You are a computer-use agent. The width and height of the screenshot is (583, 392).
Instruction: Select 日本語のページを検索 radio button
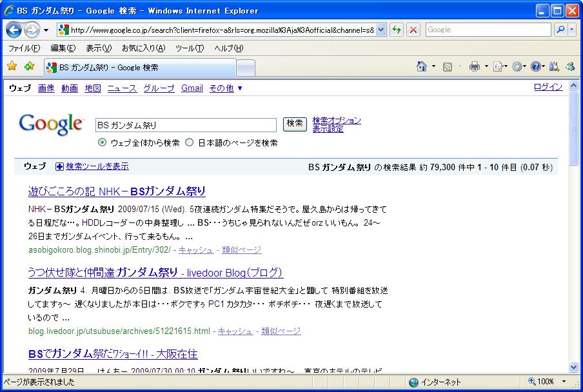[189, 142]
